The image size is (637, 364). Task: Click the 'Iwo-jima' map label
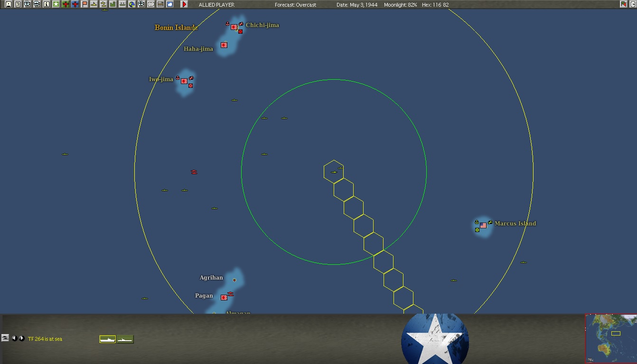tap(161, 79)
